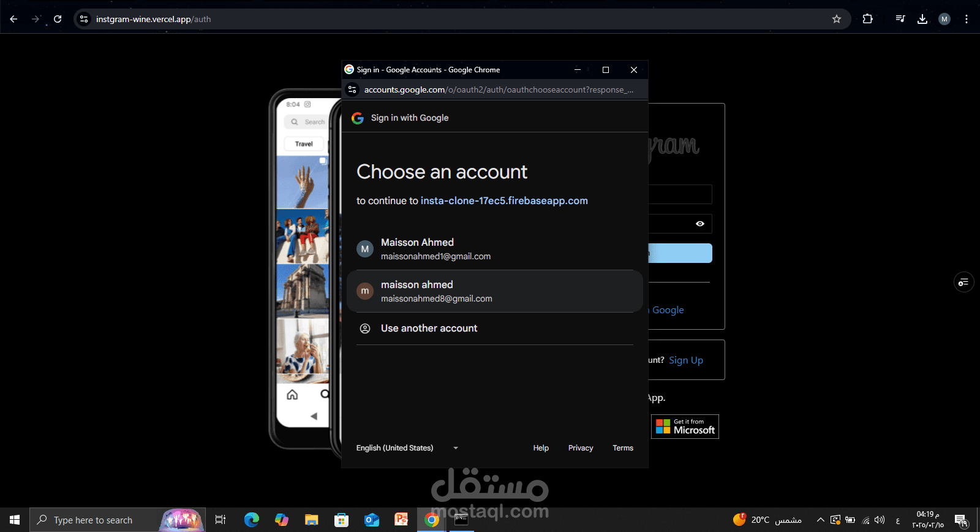Open the Extensions puzzle icon
Screen dimensions: 980x532
pyautogui.click(x=867, y=19)
